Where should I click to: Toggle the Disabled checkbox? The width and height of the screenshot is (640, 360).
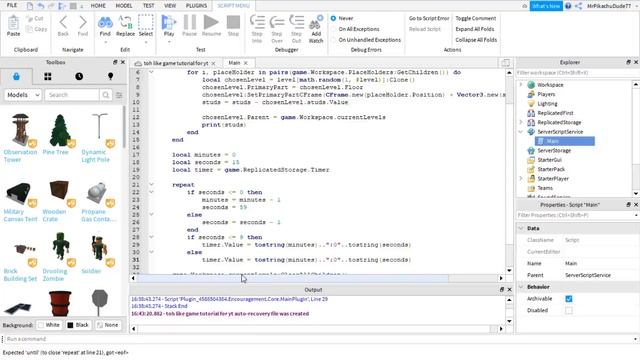(x=569, y=311)
